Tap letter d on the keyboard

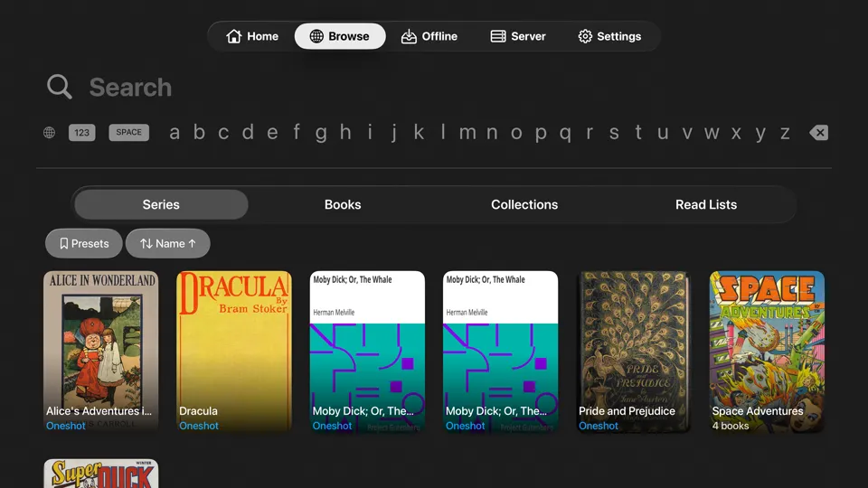[x=248, y=133]
